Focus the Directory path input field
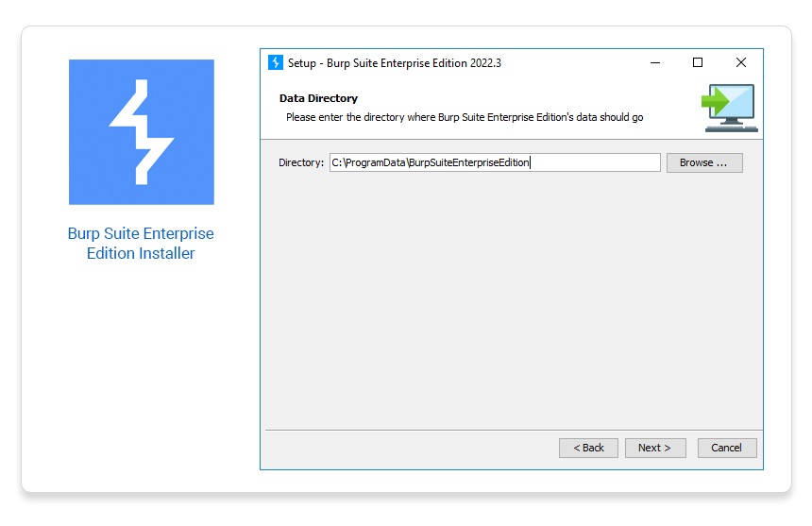This screenshot has width=812, height=526. 495,162
